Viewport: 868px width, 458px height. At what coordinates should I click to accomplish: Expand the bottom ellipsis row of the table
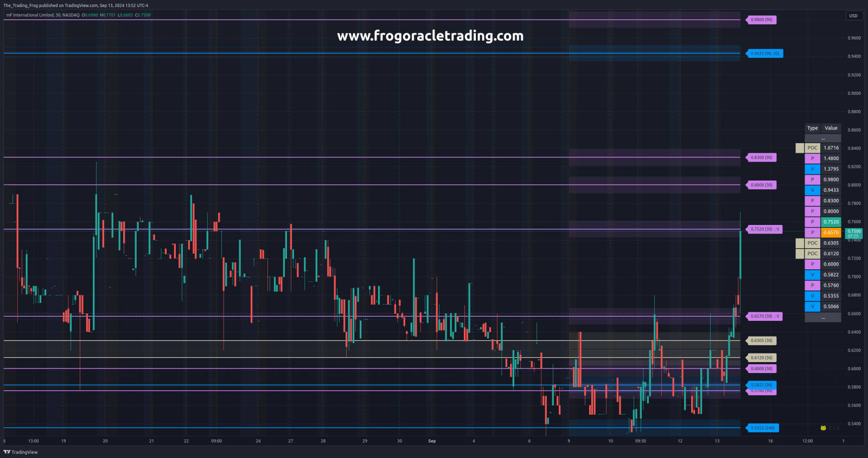coord(823,318)
